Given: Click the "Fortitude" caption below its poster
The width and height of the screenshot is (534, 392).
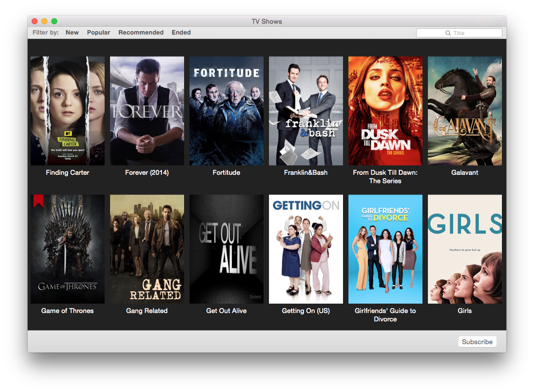Looking at the screenshot, I should [227, 173].
